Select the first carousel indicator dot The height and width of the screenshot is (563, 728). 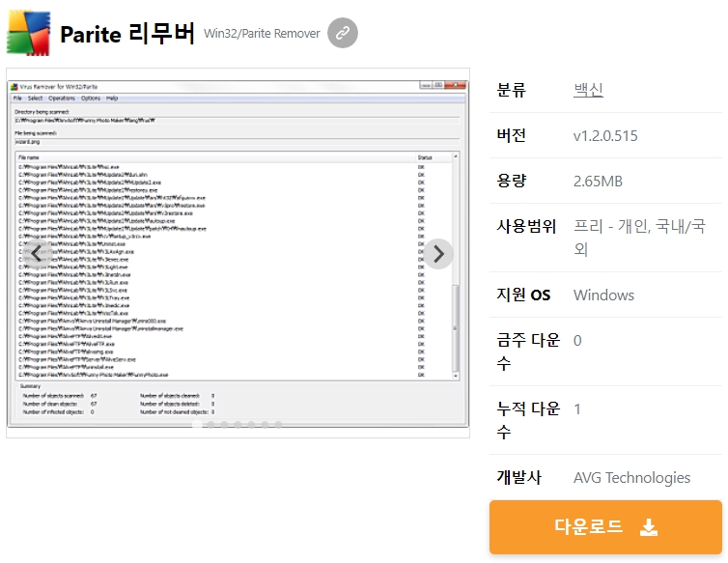click(197, 424)
